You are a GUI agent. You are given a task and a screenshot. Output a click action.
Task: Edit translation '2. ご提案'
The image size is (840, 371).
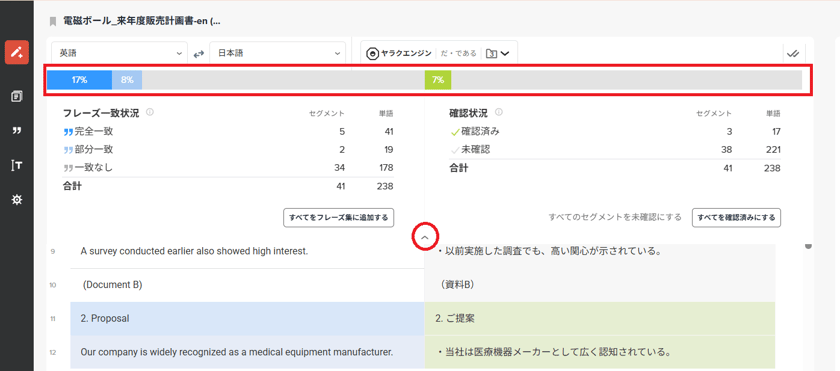[599, 318]
